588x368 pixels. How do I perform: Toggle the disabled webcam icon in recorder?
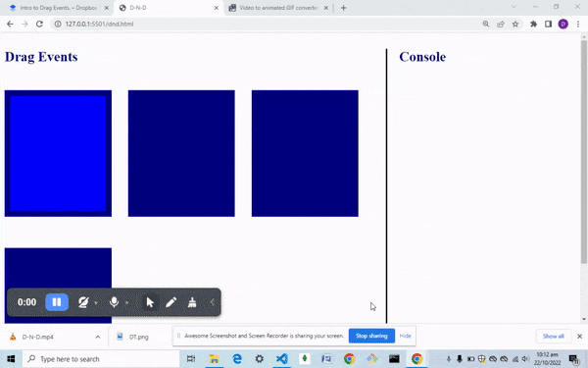[x=83, y=302]
